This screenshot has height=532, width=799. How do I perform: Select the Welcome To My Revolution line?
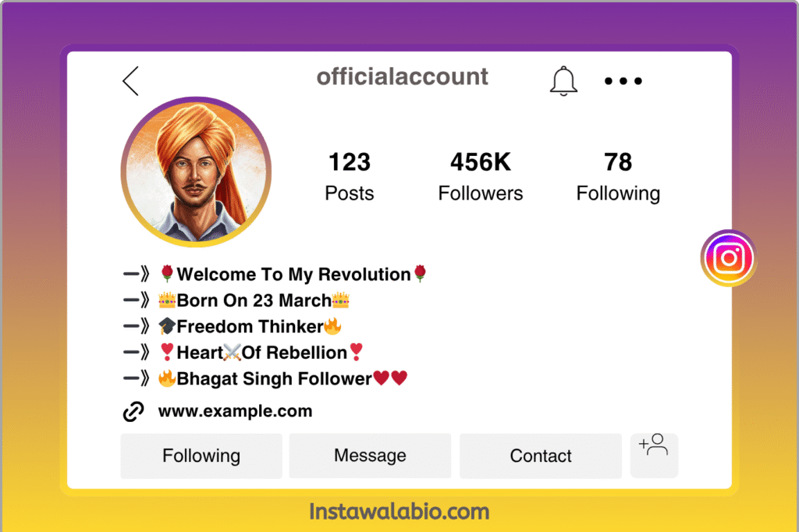(275, 274)
